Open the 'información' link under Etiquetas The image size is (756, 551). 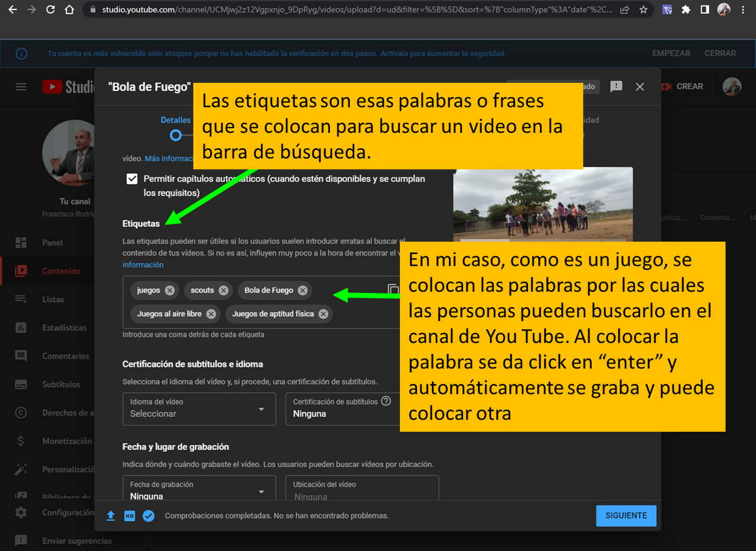point(143,265)
